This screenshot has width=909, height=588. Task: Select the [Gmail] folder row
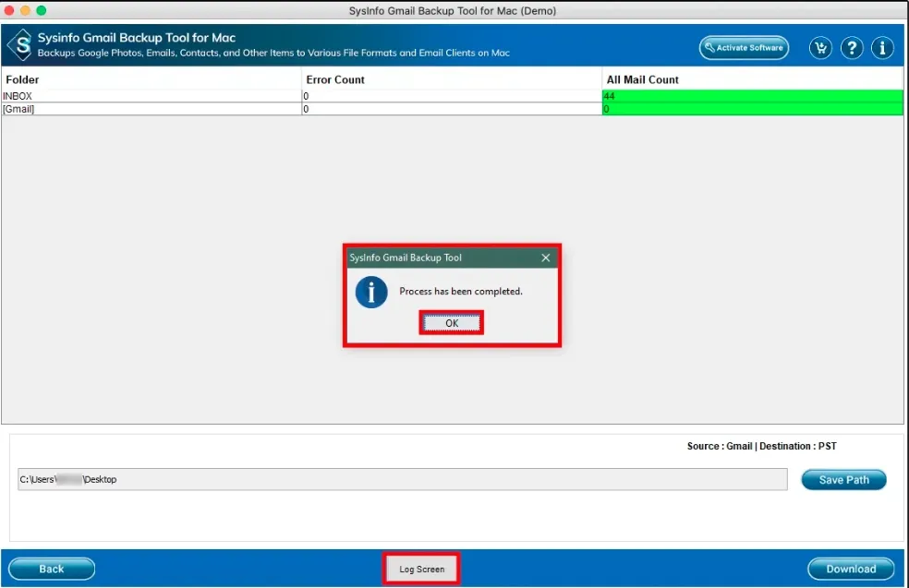click(151, 109)
